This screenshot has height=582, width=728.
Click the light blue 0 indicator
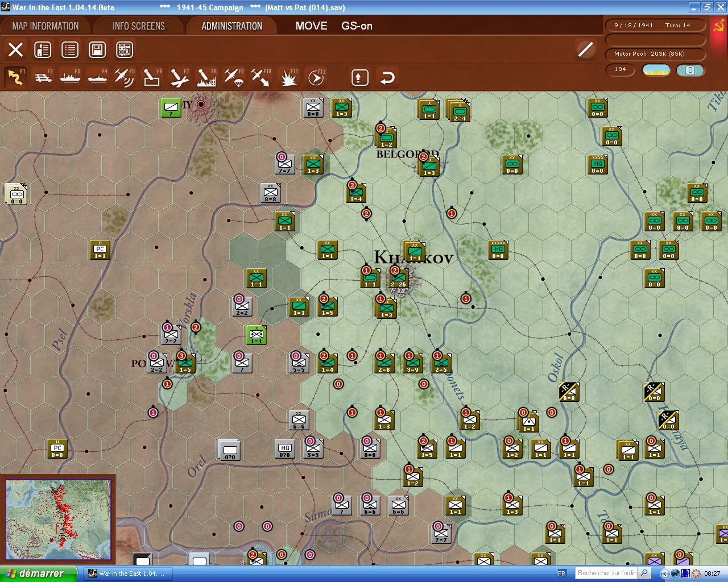[x=690, y=70]
